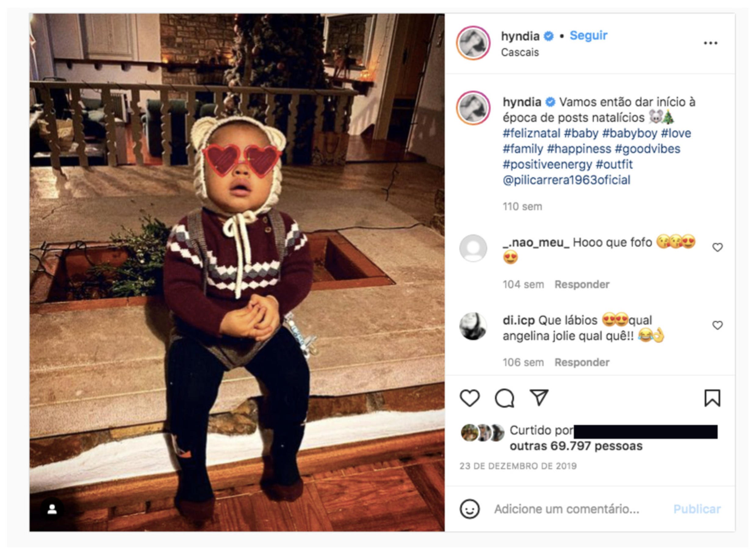Like the _.nao_meu_ comment
Viewport: 756px width, 554px height.
coord(717,248)
